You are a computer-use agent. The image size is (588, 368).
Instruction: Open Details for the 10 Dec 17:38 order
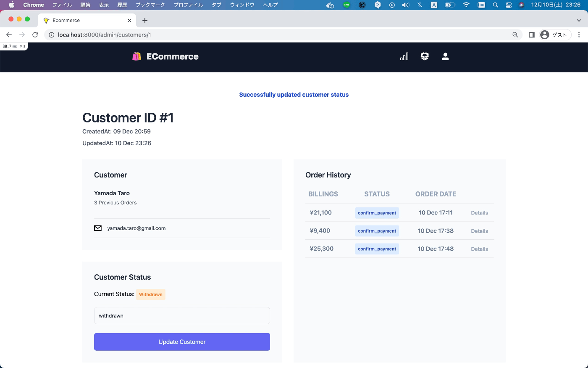click(479, 231)
